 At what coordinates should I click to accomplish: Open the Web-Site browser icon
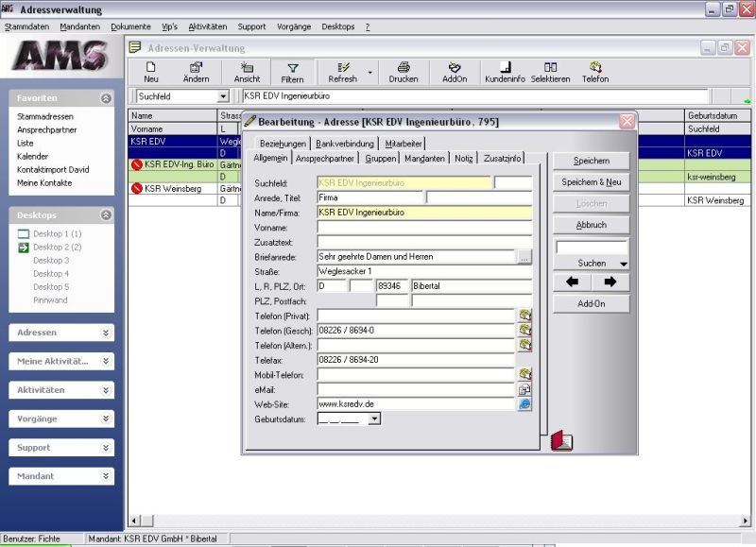(524, 403)
